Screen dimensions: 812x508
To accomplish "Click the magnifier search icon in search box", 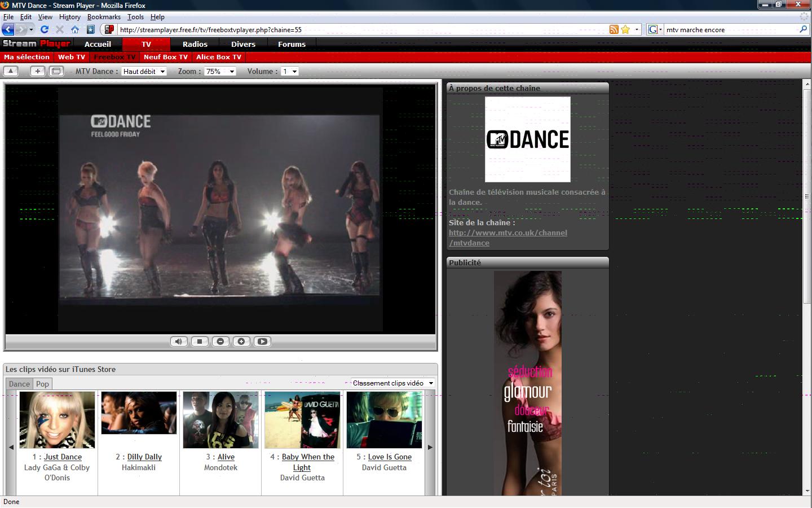I will point(804,29).
